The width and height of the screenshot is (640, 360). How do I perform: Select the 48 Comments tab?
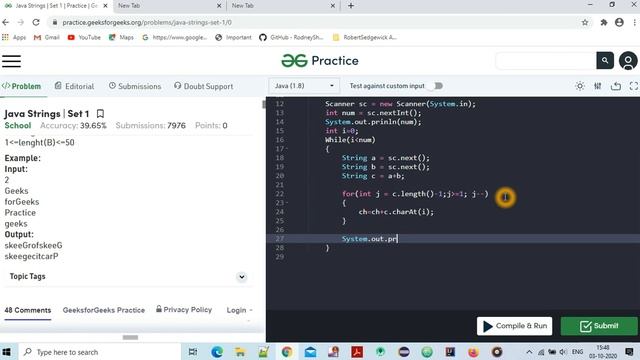click(28, 310)
